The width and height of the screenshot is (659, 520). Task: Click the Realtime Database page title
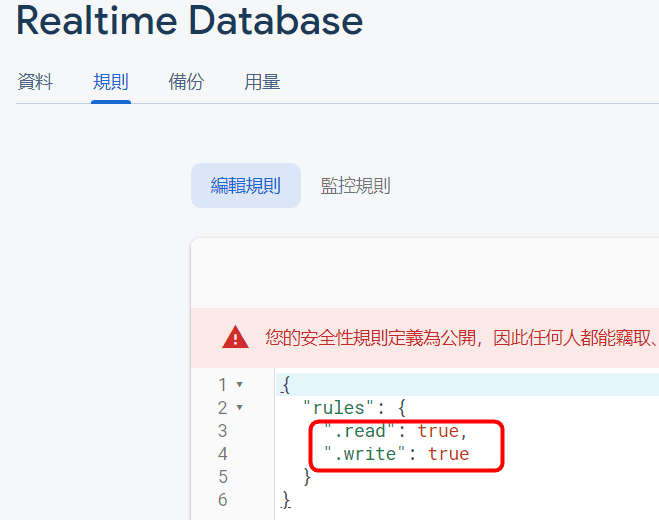click(190, 20)
